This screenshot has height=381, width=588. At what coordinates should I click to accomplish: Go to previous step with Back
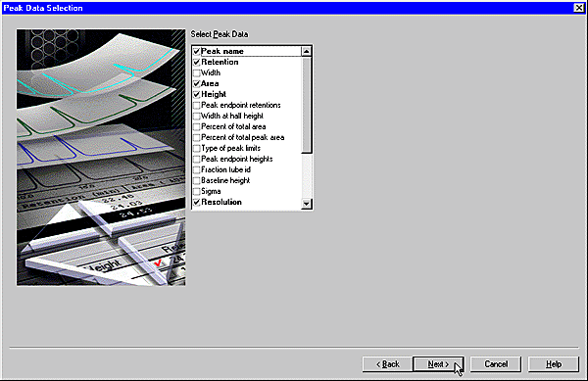pos(388,364)
